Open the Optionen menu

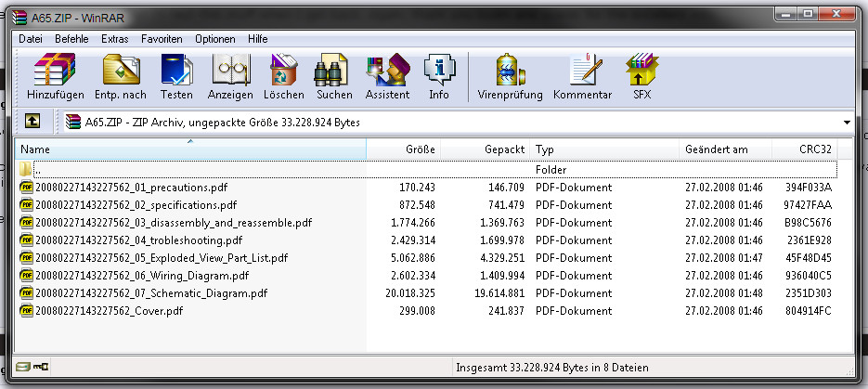click(214, 39)
